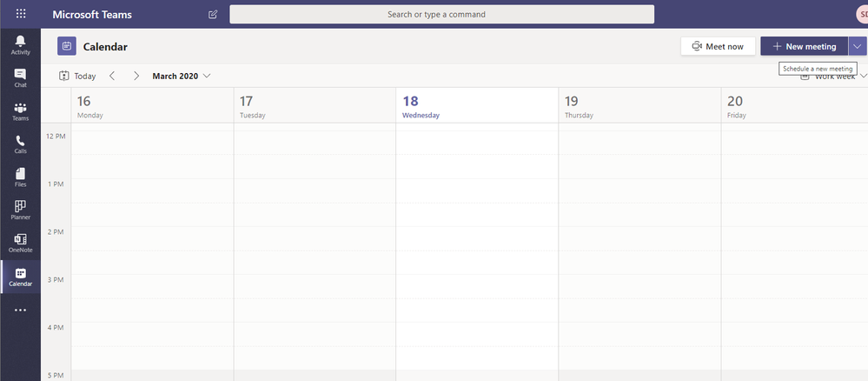Go to previous week arrow
Viewport: 868px width, 381px height.
(x=112, y=76)
